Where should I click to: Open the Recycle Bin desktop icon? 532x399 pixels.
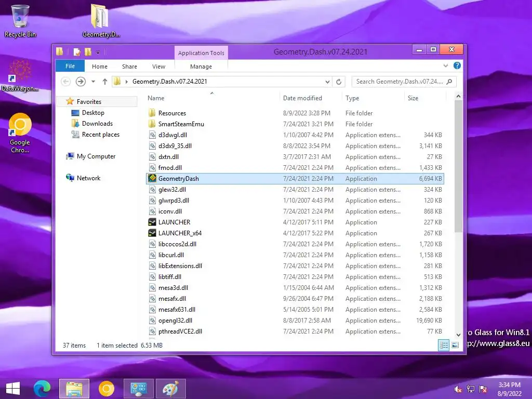coord(20,21)
